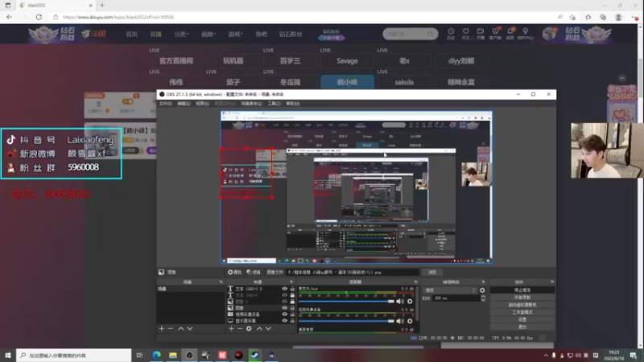Go back in the browser
Image resolution: width=644 pixels, height=362 pixels.
click(9, 17)
